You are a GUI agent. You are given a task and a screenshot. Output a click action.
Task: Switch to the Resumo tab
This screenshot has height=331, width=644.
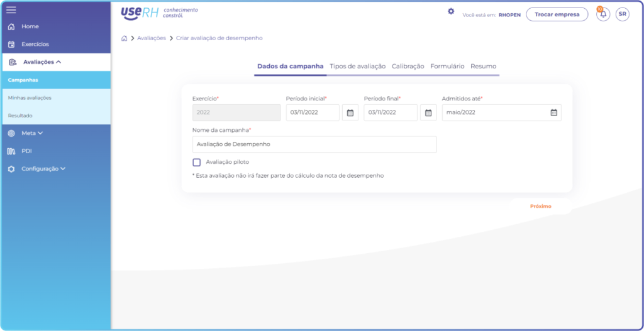point(484,67)
